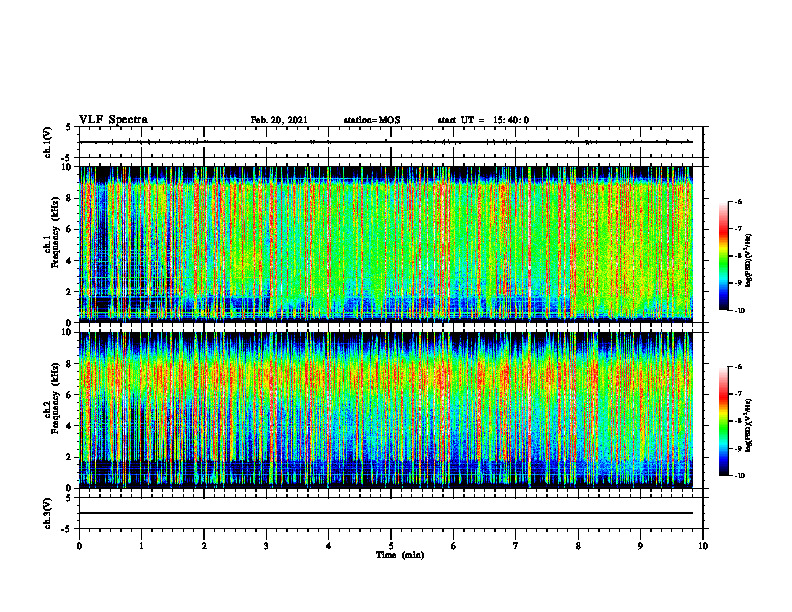Click time axis tick label "8"
The image size is (792, 612).
coord(578,546)
